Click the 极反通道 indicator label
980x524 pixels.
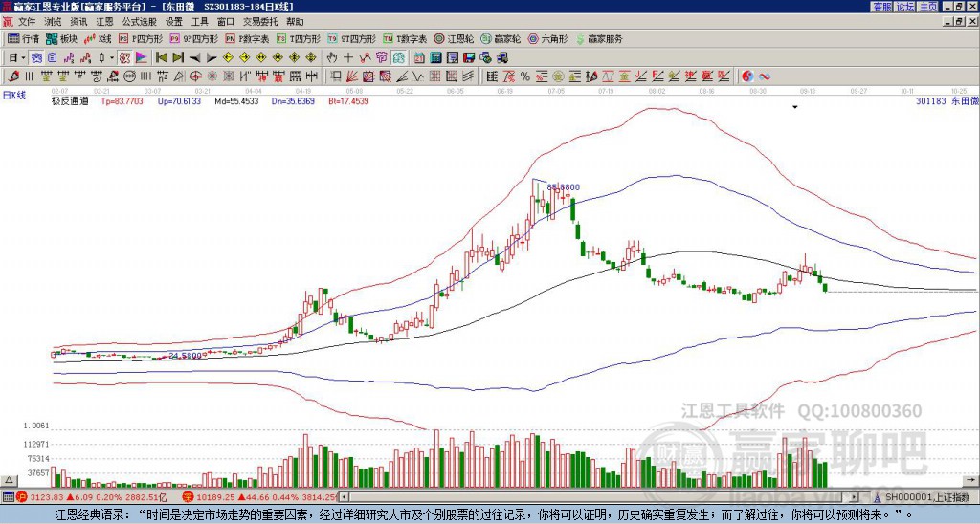(70, 100)
